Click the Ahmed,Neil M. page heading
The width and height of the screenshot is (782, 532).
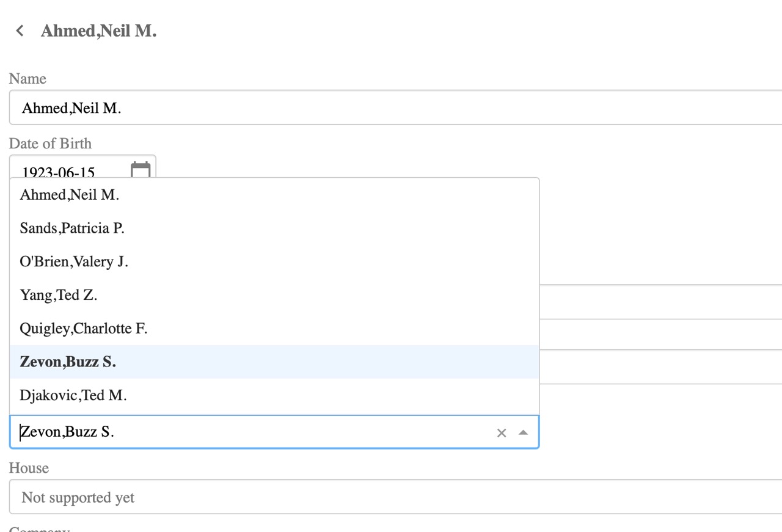pyautogui.click(x=99, y=31)
